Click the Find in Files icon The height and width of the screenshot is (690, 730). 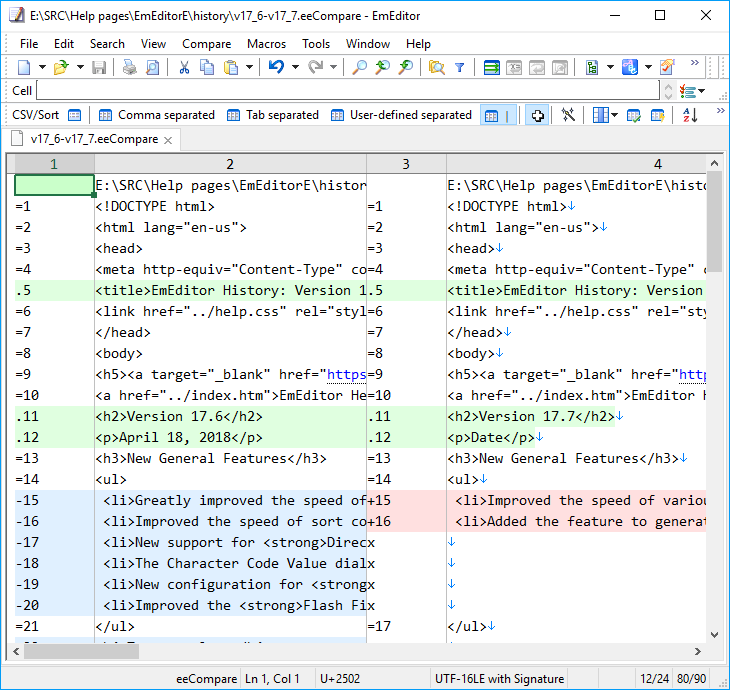click(x=436, y=67)
